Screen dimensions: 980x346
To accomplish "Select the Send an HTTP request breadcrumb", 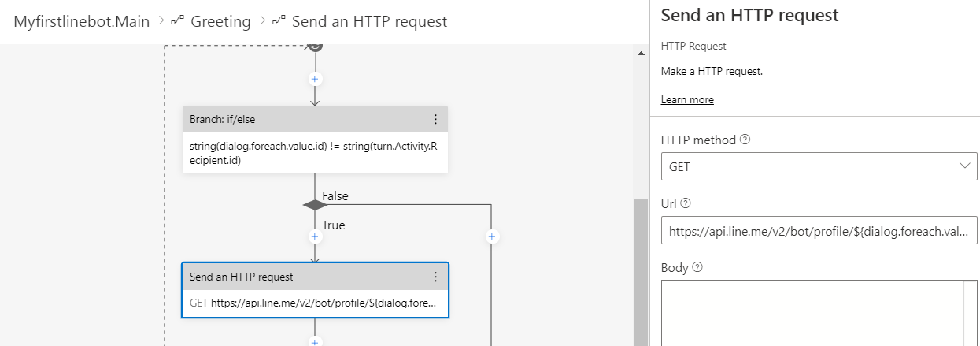I will click(369, 21).
